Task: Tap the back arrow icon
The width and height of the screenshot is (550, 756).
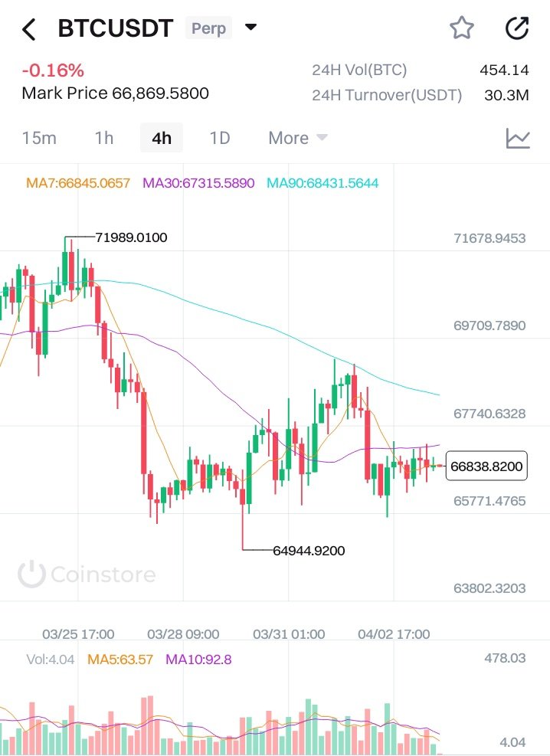Action: pyautogui.click(x=29, y=30)
